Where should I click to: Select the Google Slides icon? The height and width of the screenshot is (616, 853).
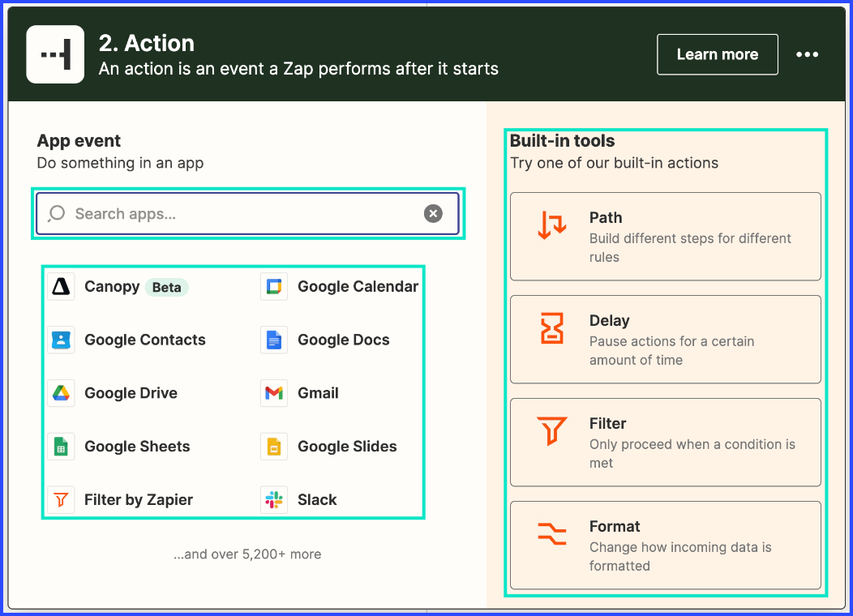tap(273, 447)
